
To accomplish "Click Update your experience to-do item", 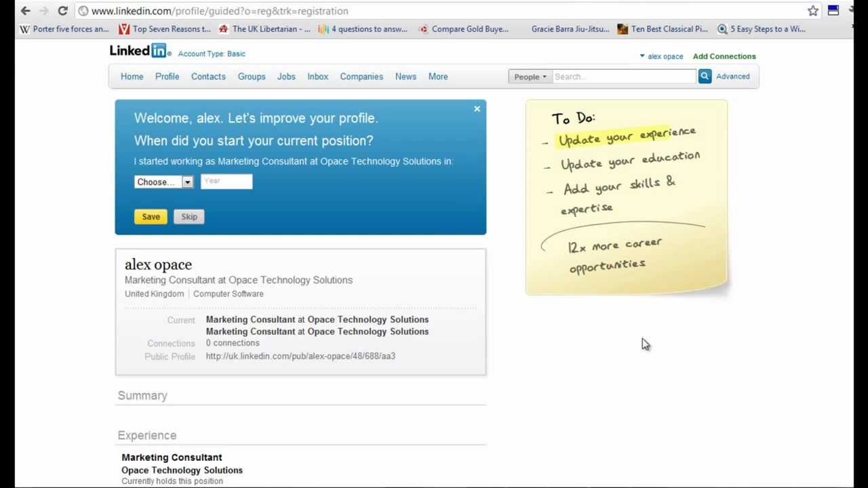I will (627, 136).
